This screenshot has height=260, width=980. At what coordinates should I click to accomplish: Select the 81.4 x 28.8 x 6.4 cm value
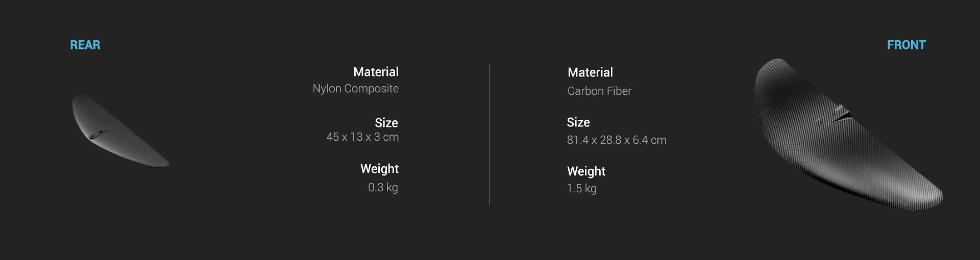tap(616, 140)
